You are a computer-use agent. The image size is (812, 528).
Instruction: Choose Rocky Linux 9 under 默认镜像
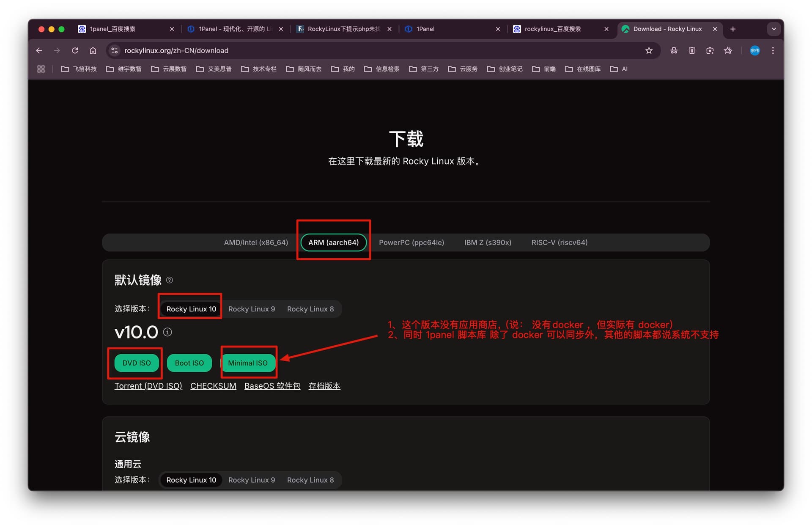(252, 309)
